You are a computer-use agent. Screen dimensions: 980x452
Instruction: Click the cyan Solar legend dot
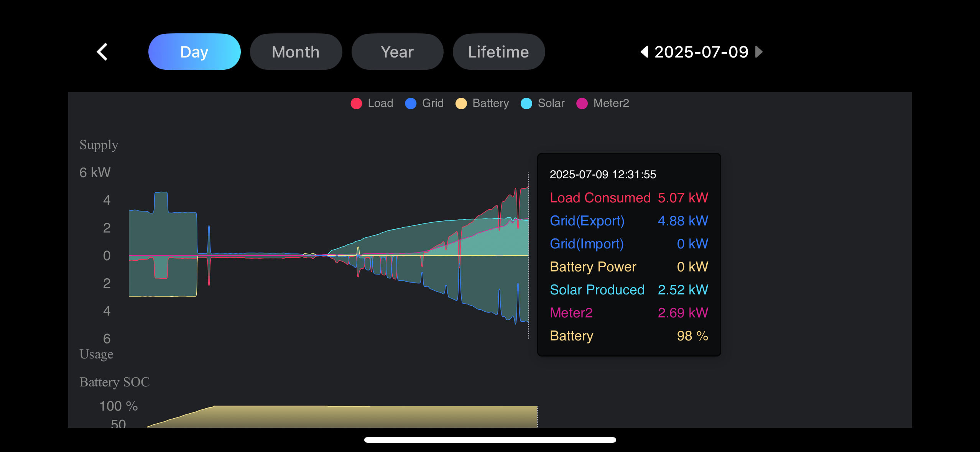(526, 104)
